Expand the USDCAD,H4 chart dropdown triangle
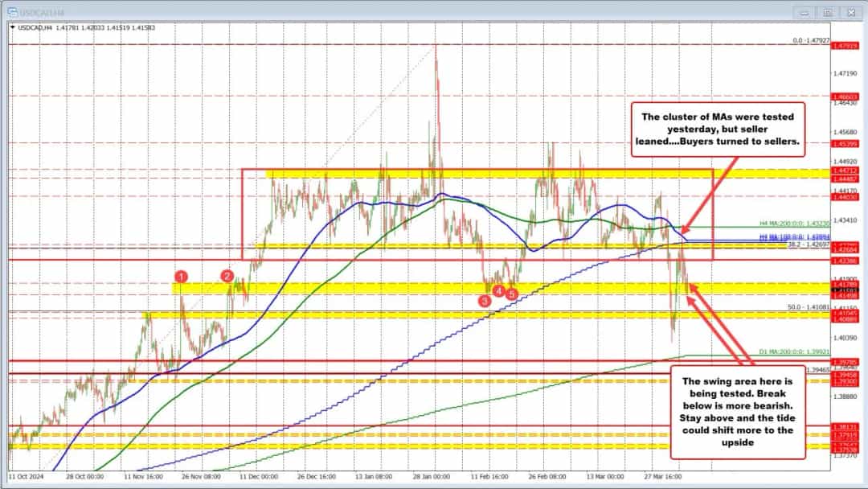Screen dimensions: 868x489 point(12,27)
